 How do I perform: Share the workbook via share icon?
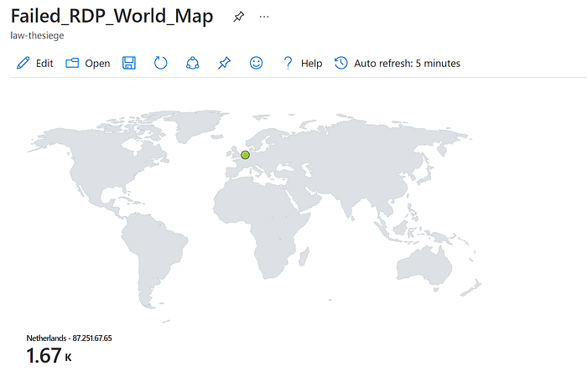point(192,63)
